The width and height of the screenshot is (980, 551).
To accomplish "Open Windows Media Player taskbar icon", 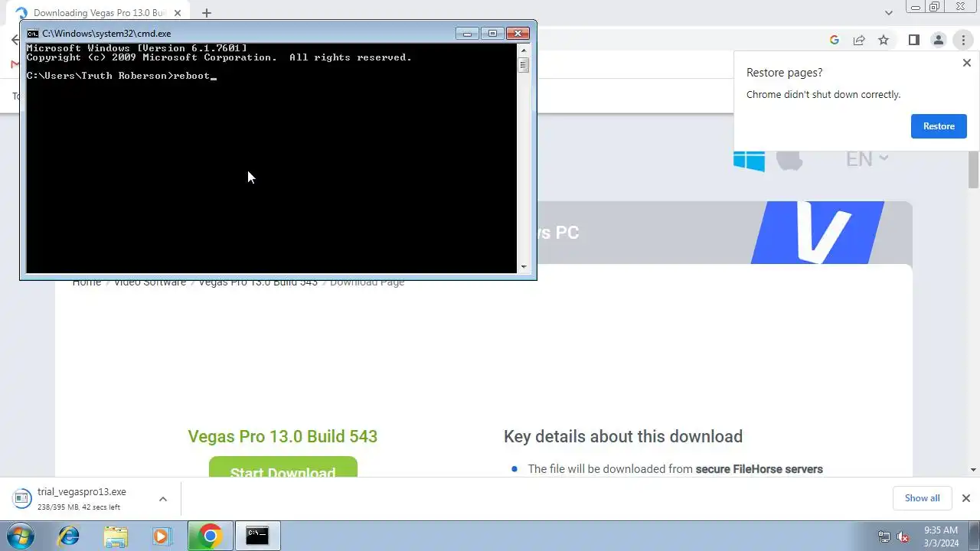I will click(162, 536).
